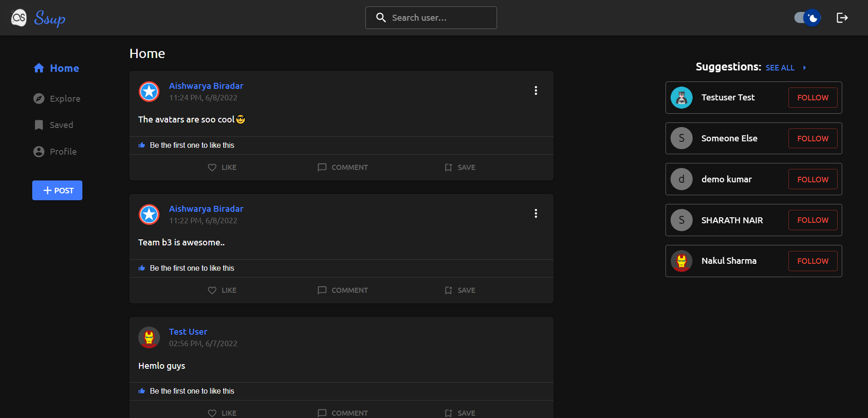
Task: Click the thumbs-up icon under the avatars post
Action: [141, 145]
